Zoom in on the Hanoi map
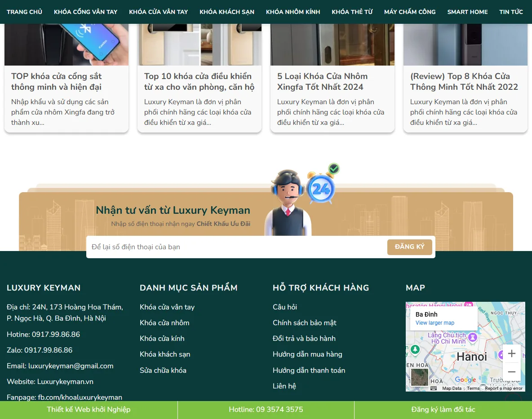 pos(512,354)
